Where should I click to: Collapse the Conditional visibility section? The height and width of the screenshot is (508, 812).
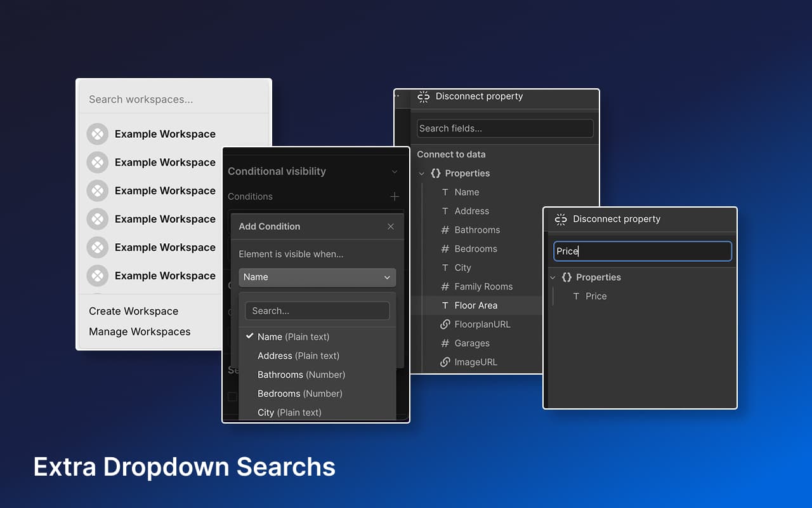click(x=395, y=171)
